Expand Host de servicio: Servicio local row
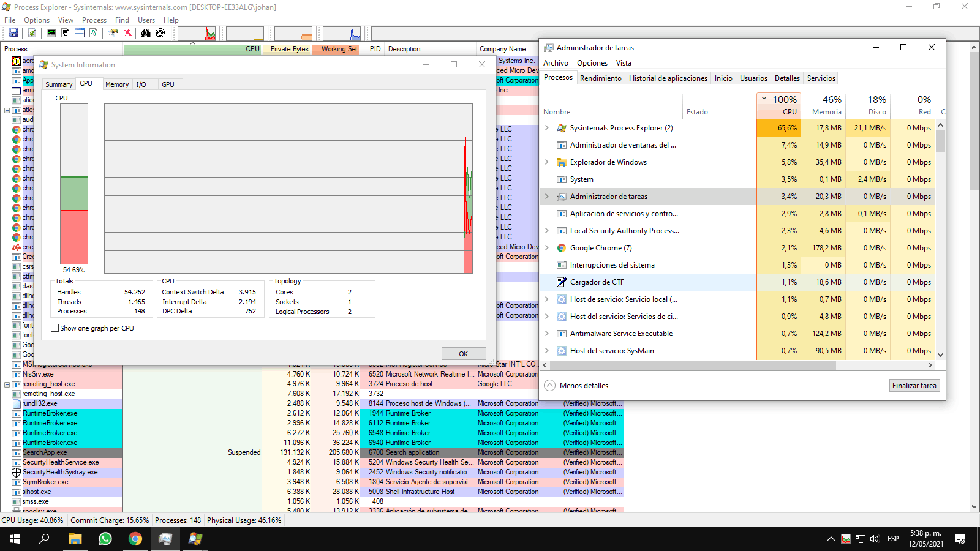 [547, 299]
